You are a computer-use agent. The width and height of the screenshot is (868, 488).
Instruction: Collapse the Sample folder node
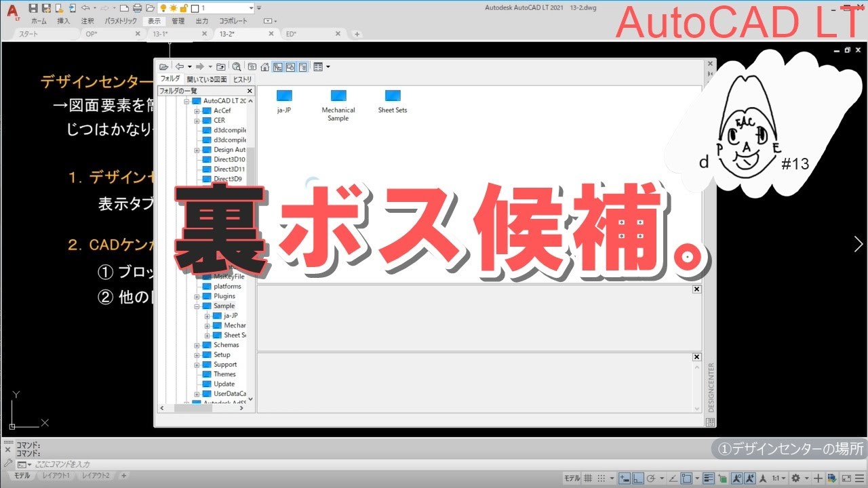(x=197, y=306)
